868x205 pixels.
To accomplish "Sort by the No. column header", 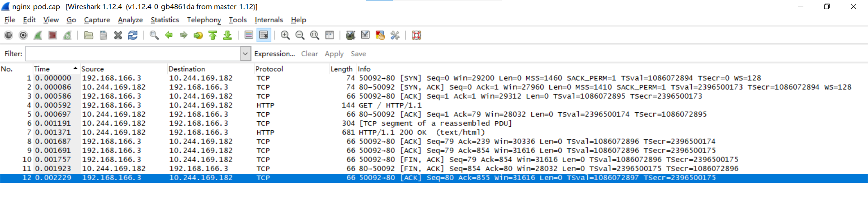I will (x=16, y=69).
